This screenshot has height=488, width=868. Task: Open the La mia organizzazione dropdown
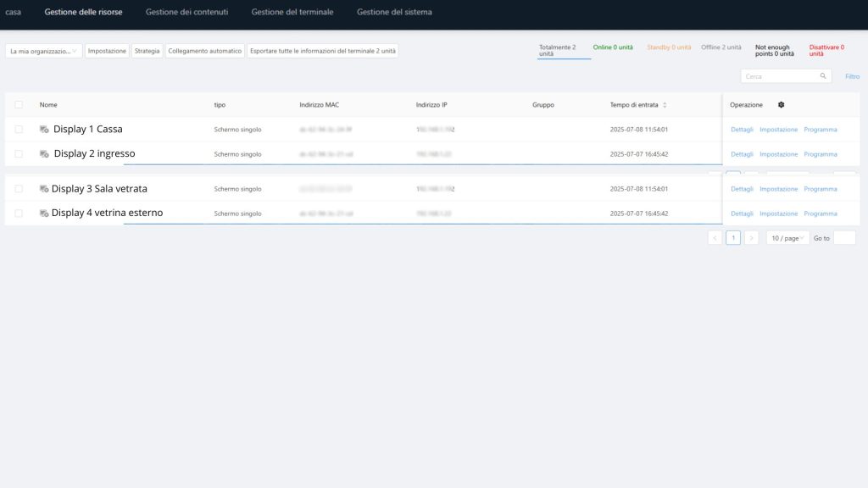click(x=44, y=51)
